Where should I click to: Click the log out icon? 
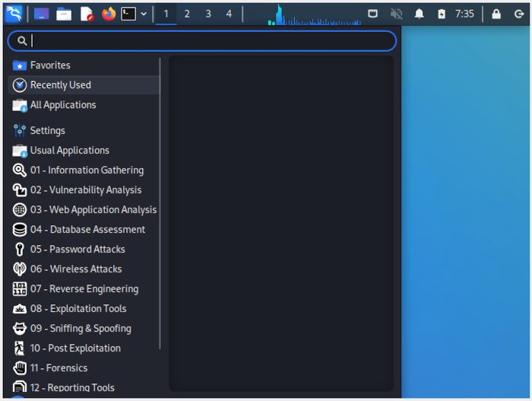[519, 14]
